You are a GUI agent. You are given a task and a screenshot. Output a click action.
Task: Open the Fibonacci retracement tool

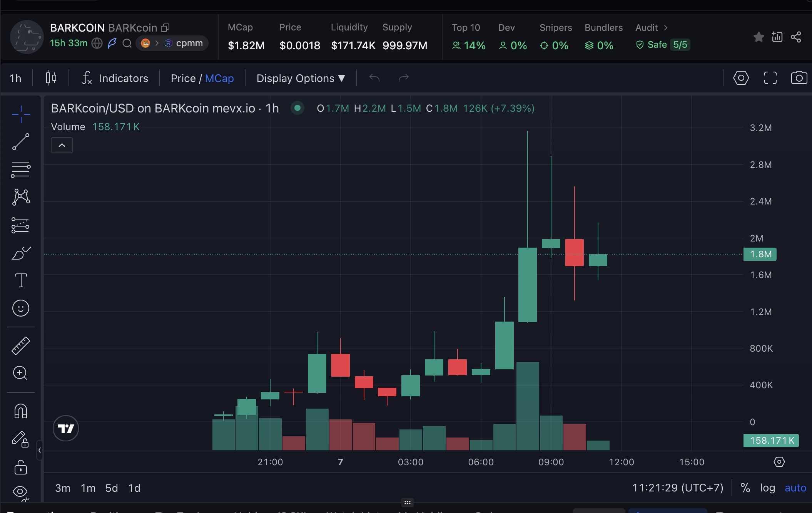click(21, 169)
